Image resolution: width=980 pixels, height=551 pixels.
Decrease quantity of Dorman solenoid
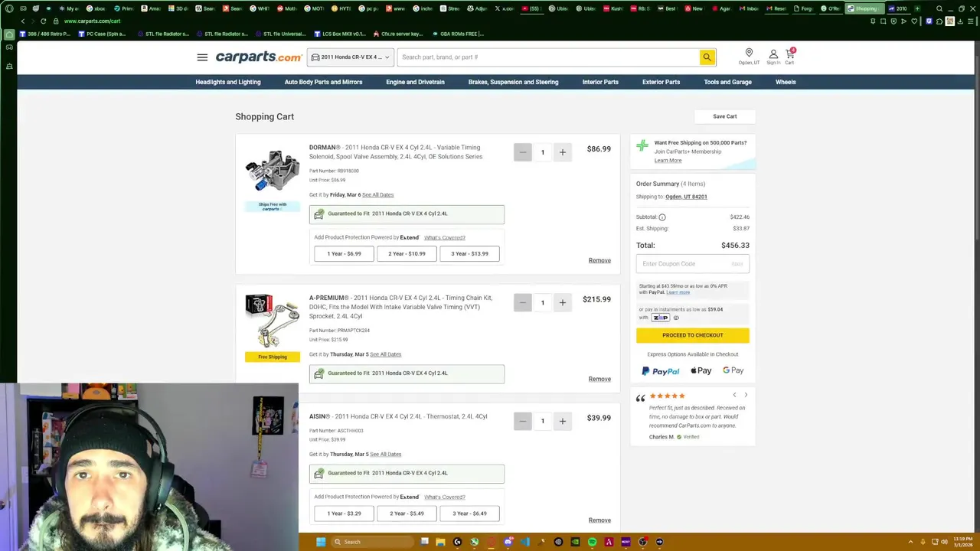tap(523, 152)
